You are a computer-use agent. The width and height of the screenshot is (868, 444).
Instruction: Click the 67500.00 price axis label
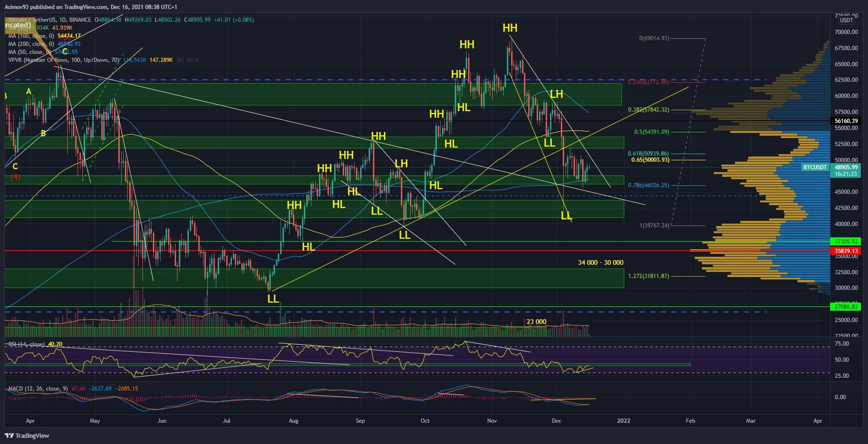pyautogui.click(x=846, y=48)
